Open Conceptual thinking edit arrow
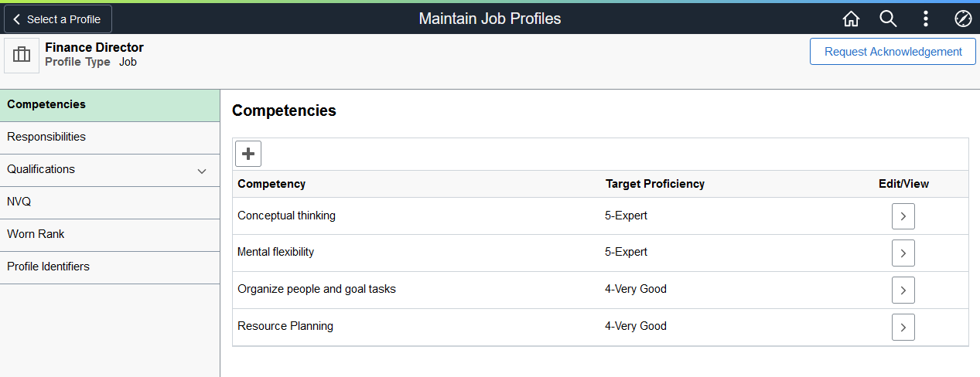 [x=903, y=216]
